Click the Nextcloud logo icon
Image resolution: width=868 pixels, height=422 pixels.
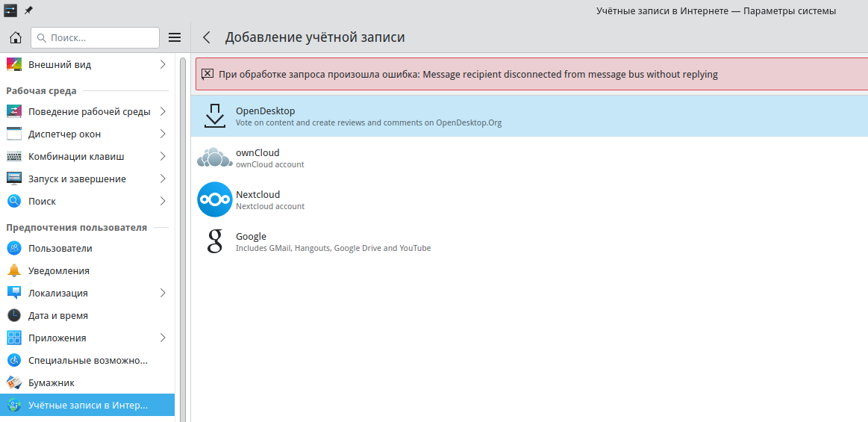215,199
